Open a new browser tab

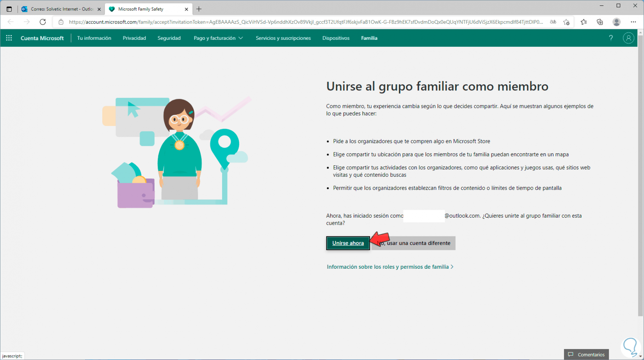[x=199, y=9]
